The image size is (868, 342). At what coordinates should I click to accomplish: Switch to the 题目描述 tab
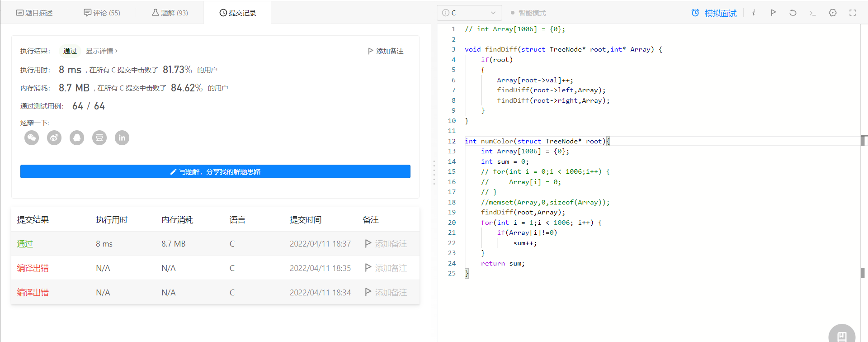click(x=34, y=13)
